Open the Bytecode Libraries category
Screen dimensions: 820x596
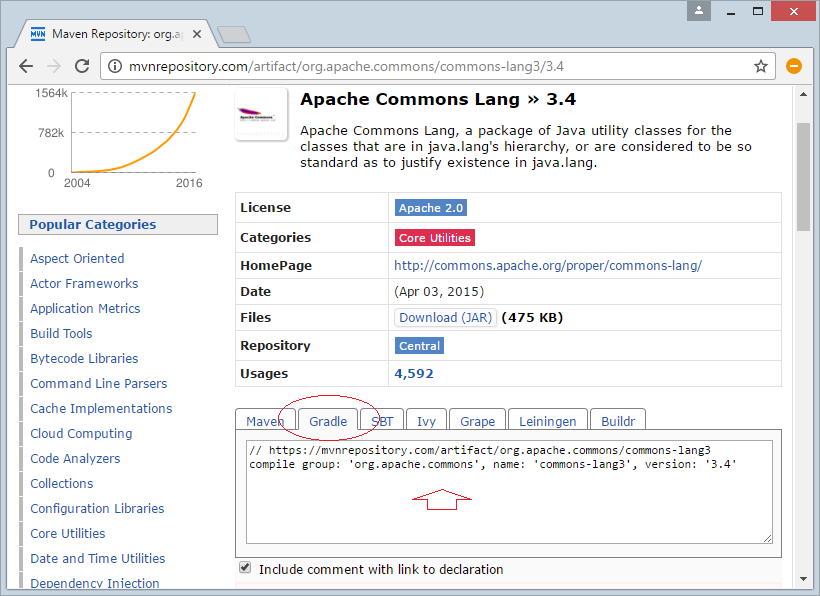(84, 359)
